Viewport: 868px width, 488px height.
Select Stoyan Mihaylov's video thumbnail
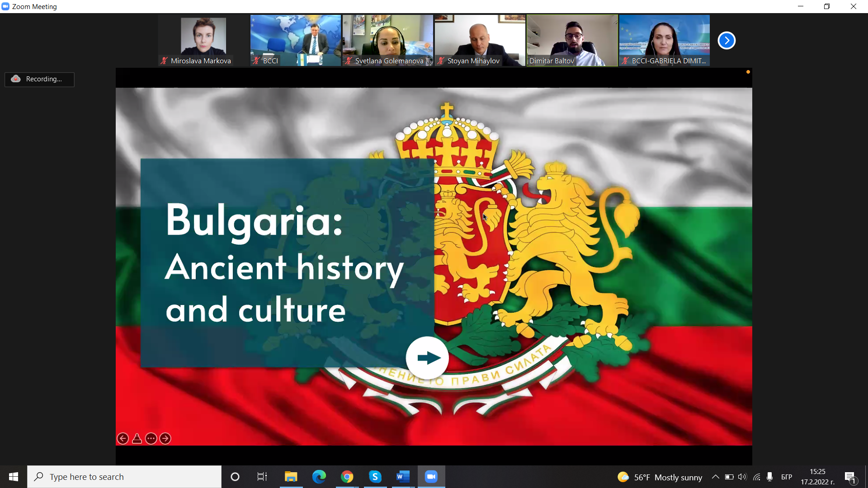pos(480,40)
